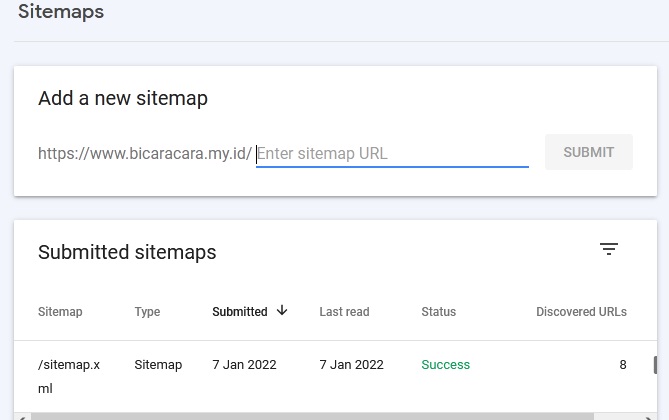Click the Last read date 7 Jan 2022
Viewport: 669px width, 420px height.
(x=352, y=365)
